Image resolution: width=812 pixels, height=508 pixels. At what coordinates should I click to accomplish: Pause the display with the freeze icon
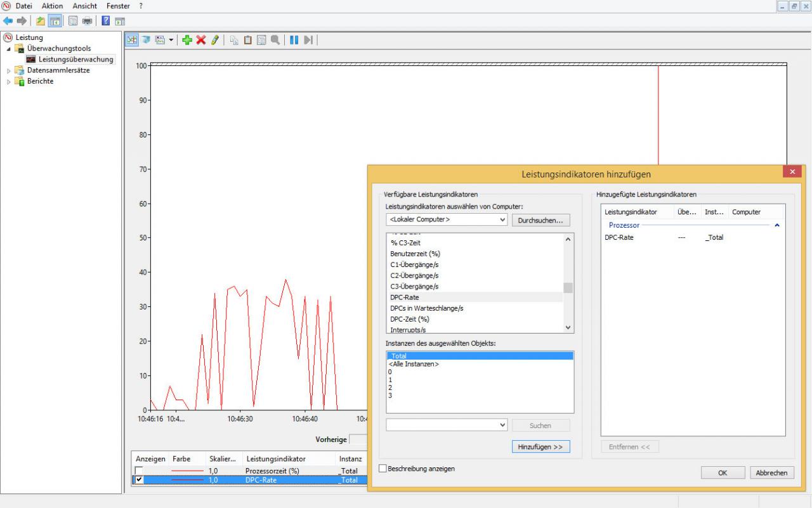coord(294,40)
